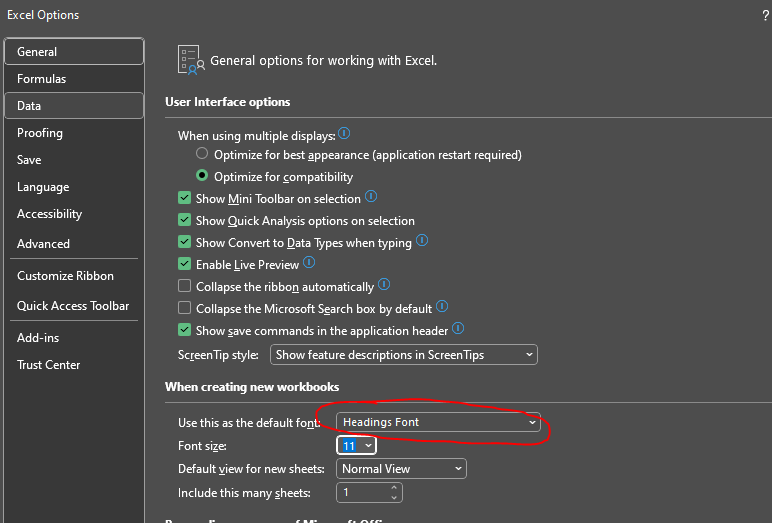This screenshot has height=523, width=772.
Task: Check Collapse the Microsoft Search box by default
Action: pos(184,308)
